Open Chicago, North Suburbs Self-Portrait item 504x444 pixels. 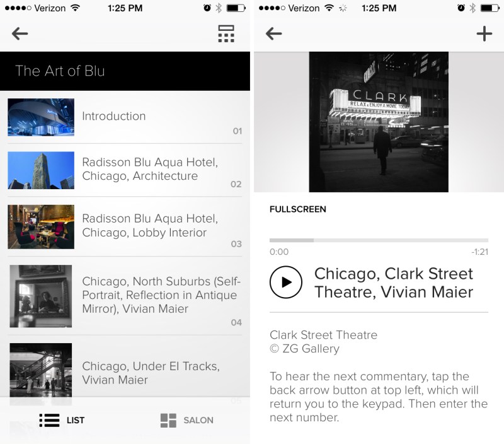[125, 296]
